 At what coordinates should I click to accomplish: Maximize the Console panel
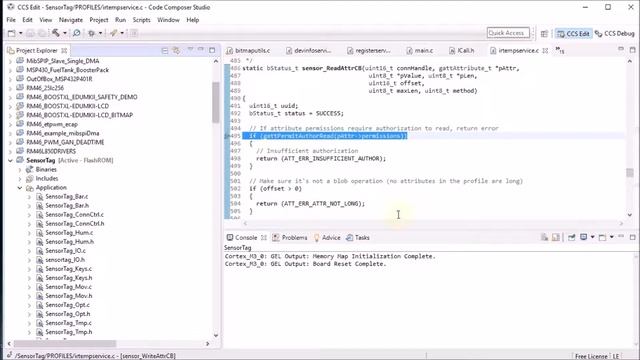coord(633,237)
